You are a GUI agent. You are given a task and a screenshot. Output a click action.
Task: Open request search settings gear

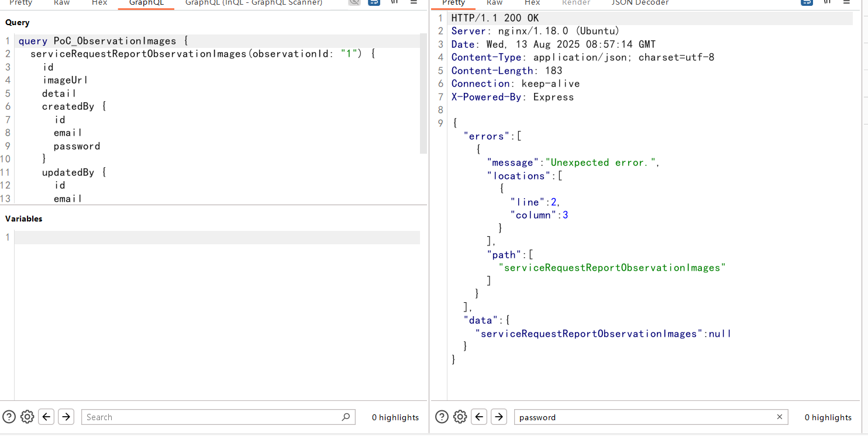click(27, 417)
